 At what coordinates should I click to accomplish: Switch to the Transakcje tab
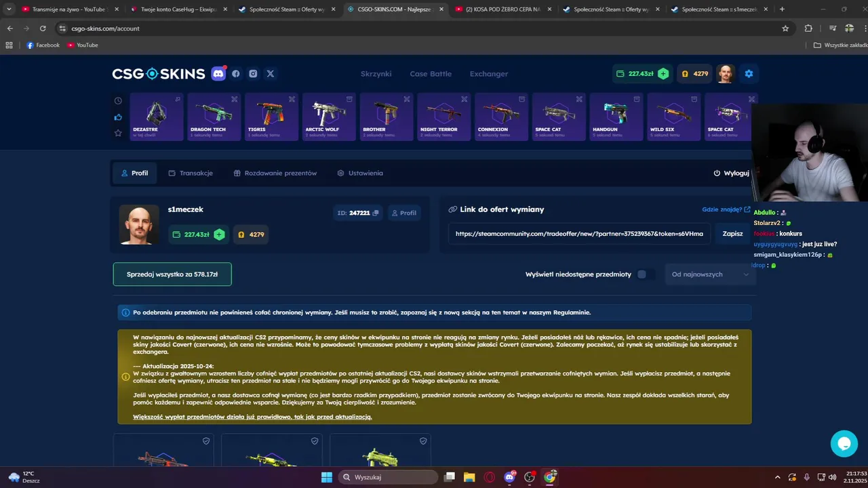click(x=191, y=173)
